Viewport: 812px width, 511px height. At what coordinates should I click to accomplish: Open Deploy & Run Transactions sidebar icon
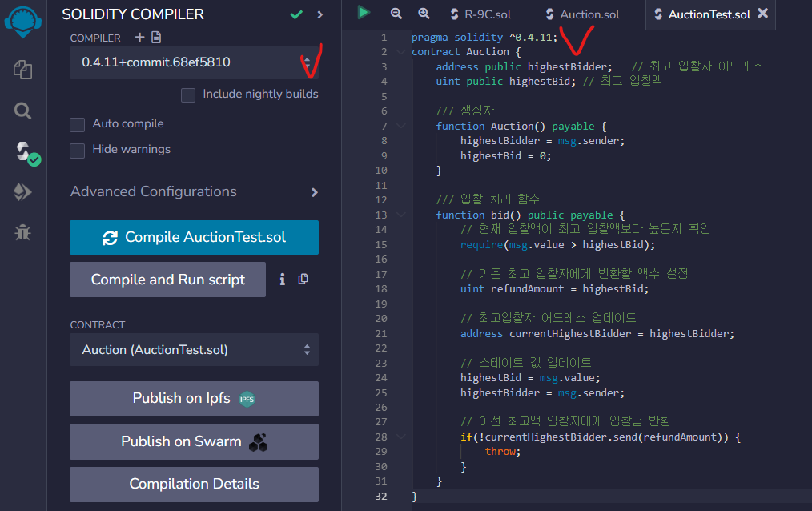[22, 192]
